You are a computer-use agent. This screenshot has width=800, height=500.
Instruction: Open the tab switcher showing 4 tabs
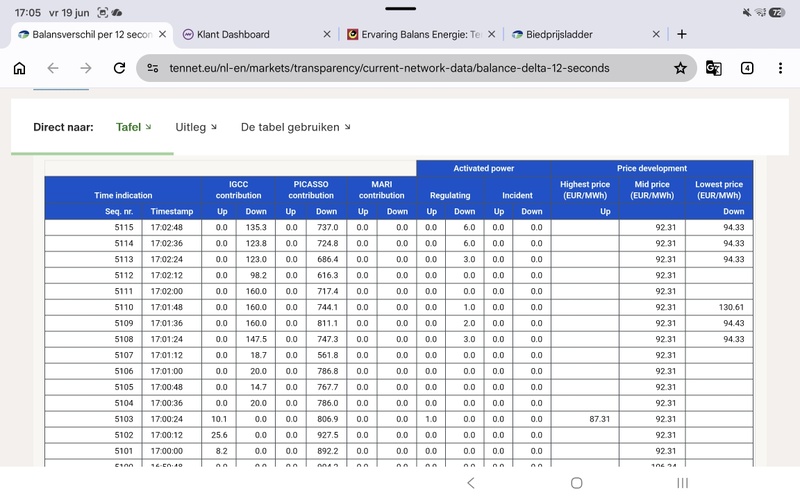pos(747,68)
